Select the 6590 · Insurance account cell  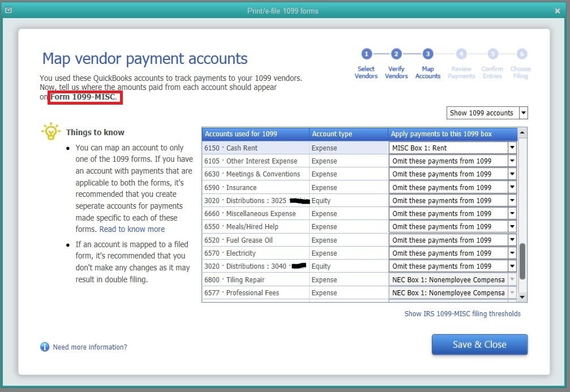tap(255, 187)
